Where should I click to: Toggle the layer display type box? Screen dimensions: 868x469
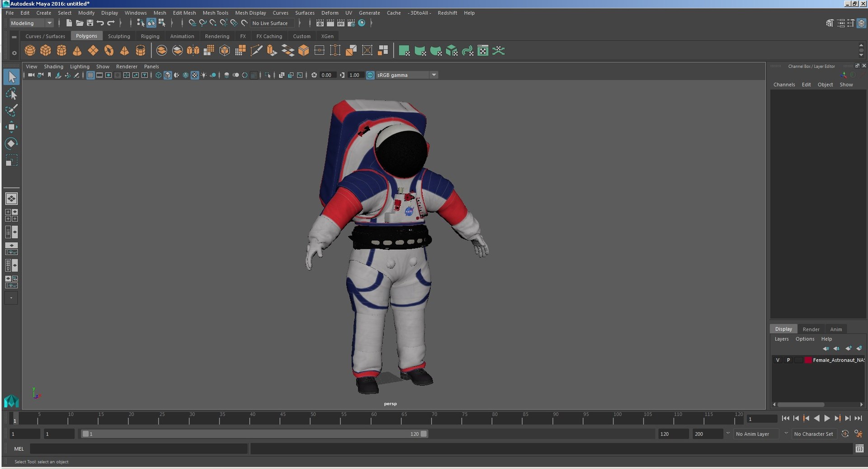(798, 360)
